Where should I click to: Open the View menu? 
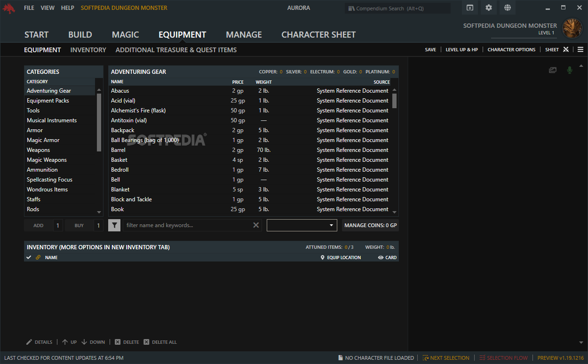(48, 8)
